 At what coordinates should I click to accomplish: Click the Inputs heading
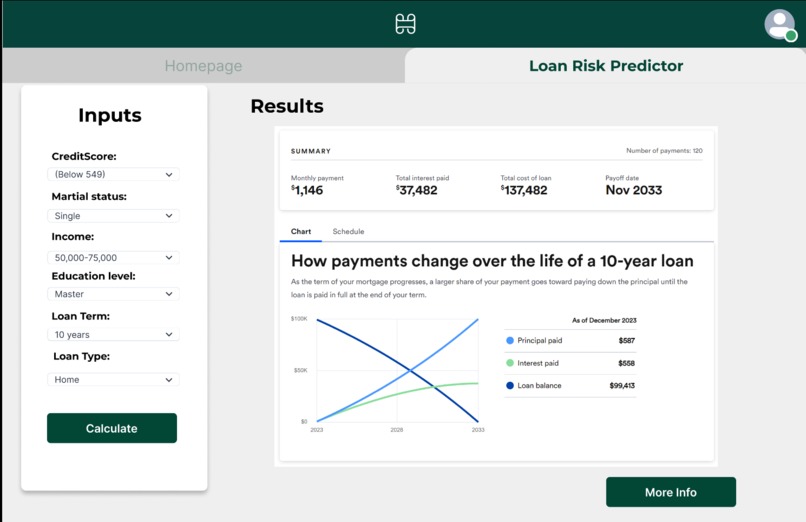109,115
